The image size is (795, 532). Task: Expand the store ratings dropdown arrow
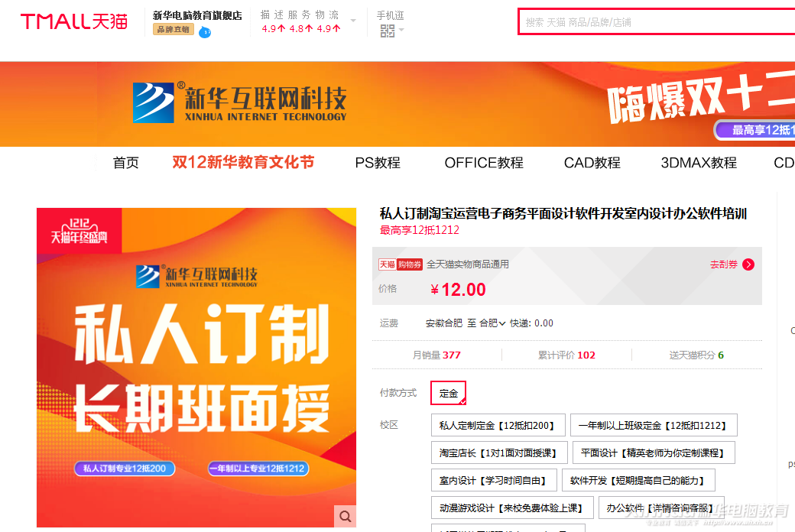[x=353, y=21]
